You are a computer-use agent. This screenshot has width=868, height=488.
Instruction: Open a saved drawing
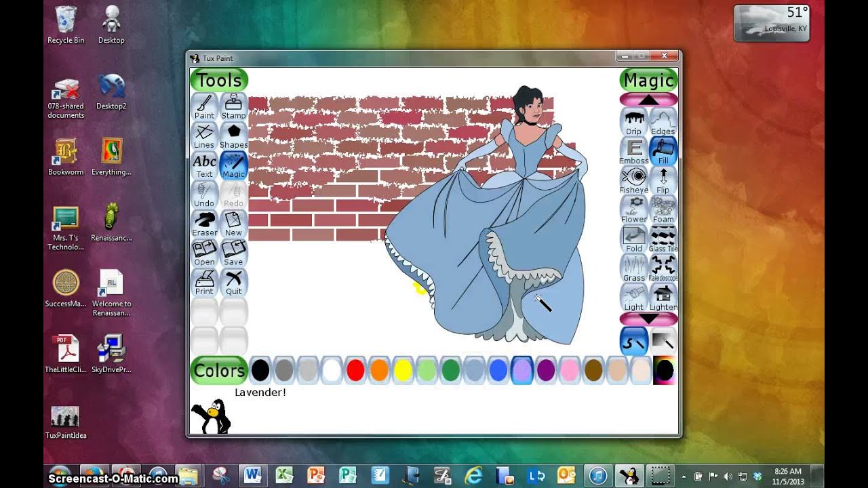coord(204,252)
